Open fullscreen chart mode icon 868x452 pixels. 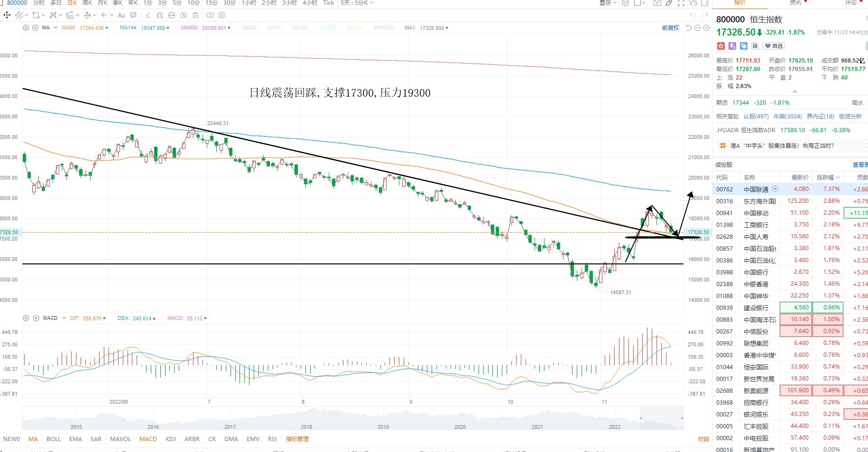point(681,3)
